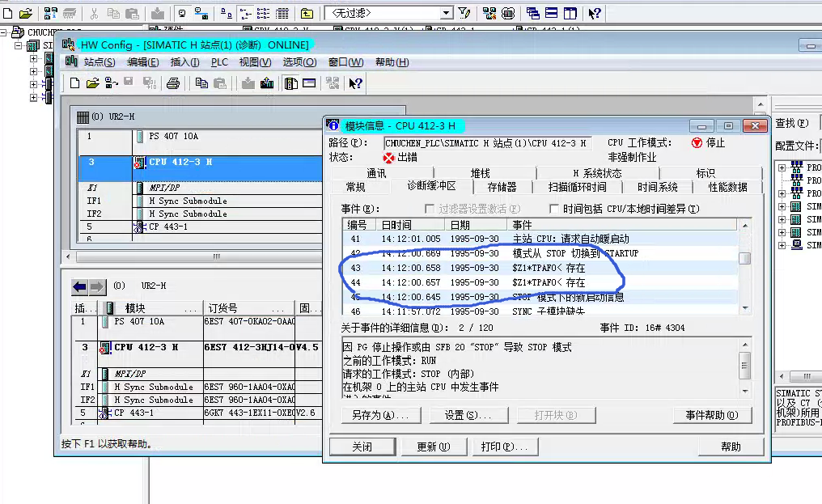This screenshot has width=822, height=504.
Task: Click the context Help pointer in SIMATIC Manager toolbar
Action: point(595,13)
